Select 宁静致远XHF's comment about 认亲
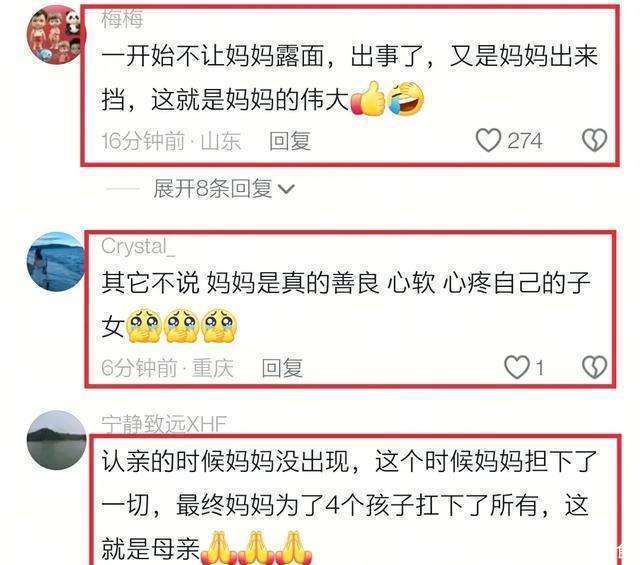 coord(349,505)
